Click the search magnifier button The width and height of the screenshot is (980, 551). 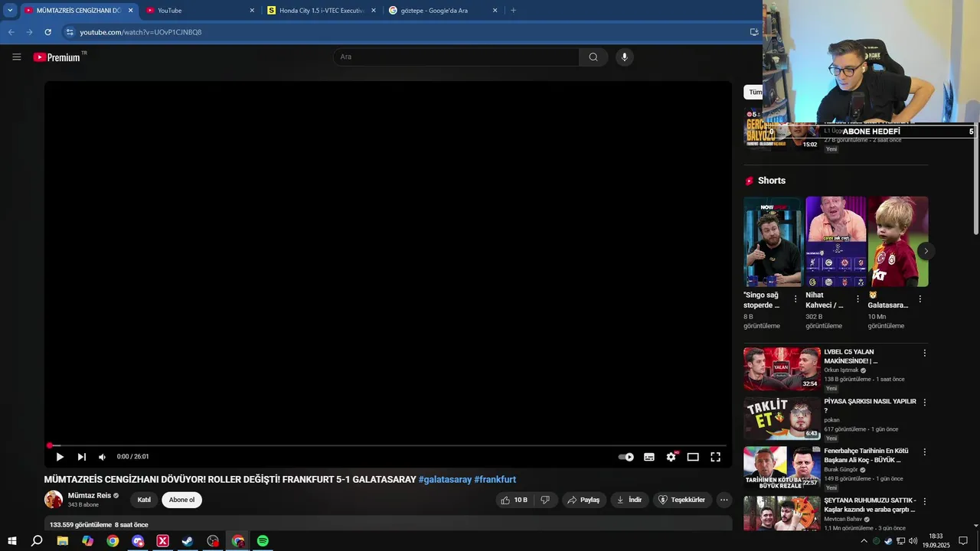tap(593, 57)
